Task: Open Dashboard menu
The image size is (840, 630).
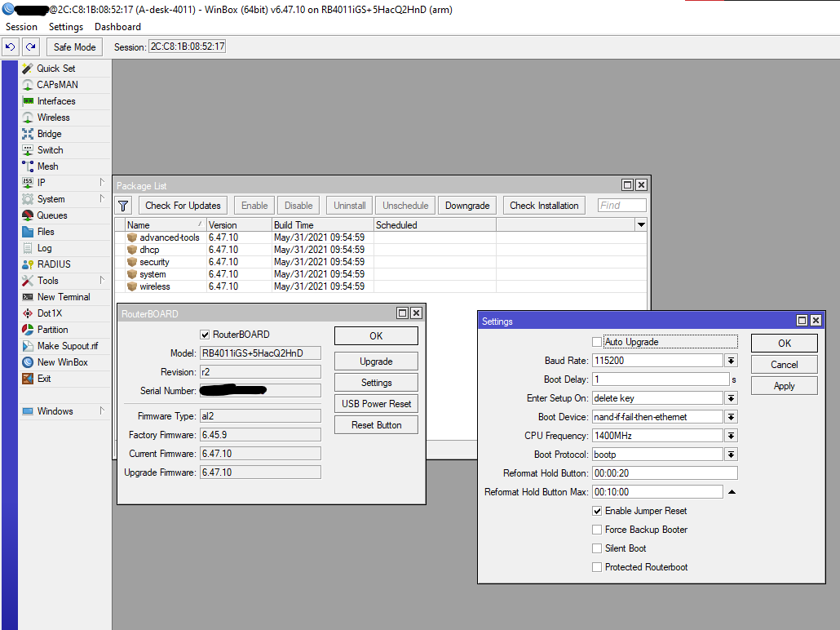Action: 118,27
